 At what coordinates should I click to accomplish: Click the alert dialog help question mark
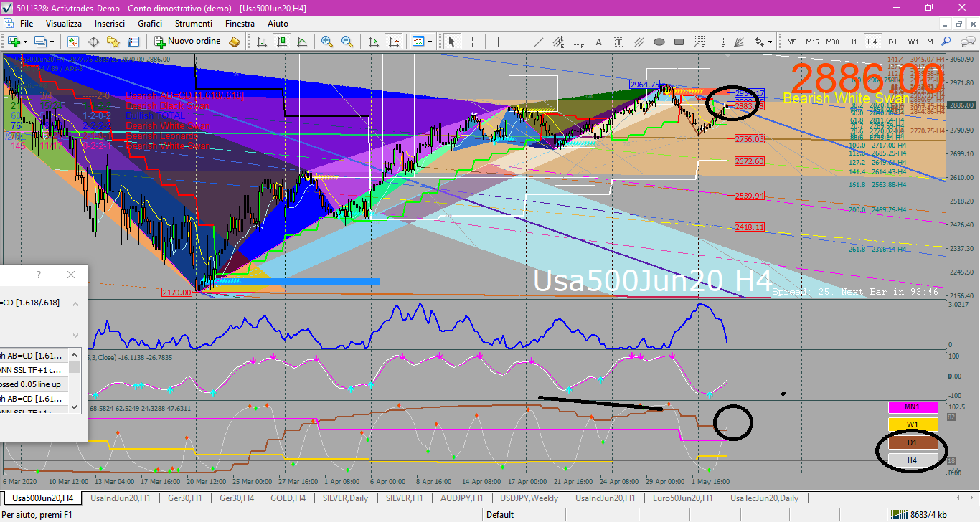[39, 275]
